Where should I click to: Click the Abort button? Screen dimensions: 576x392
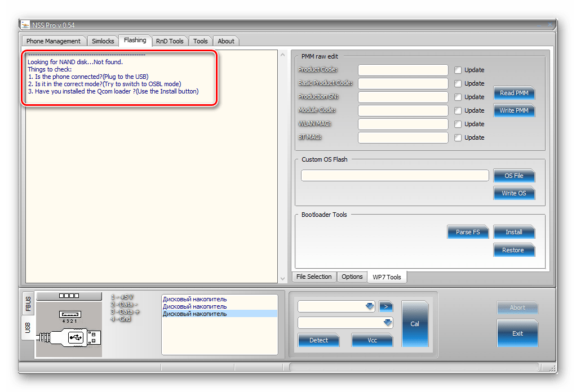click(517, 308)
